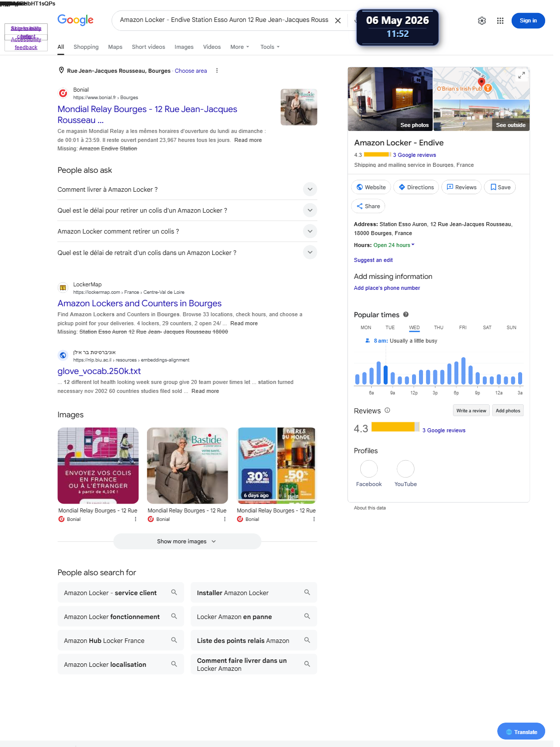Open the 3 Google reviews link near title
This screenshot has height=747, width=560.
coord(415,155)
